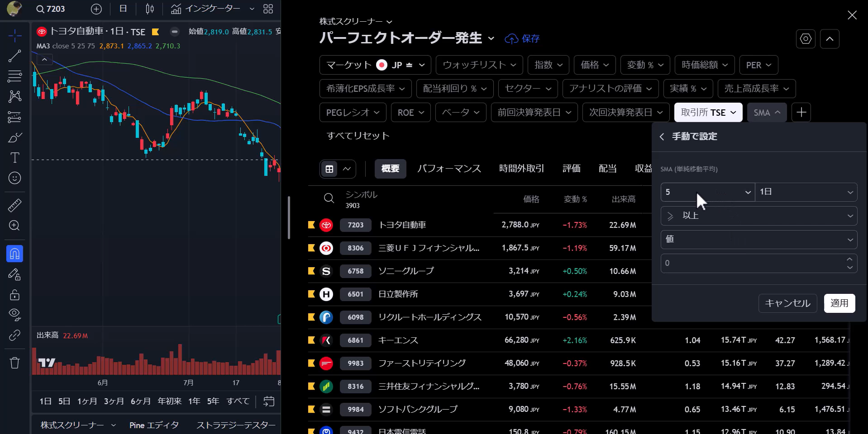Click the go to date calendar icon
This screenshot has height=434, width=868.
[x=269, y=401]
